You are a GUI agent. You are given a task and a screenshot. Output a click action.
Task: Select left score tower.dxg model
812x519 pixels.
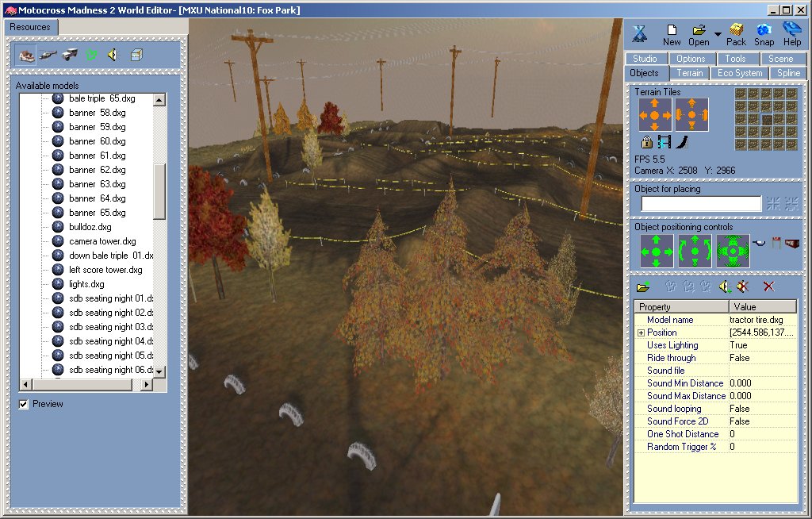(x=105, y=270)
